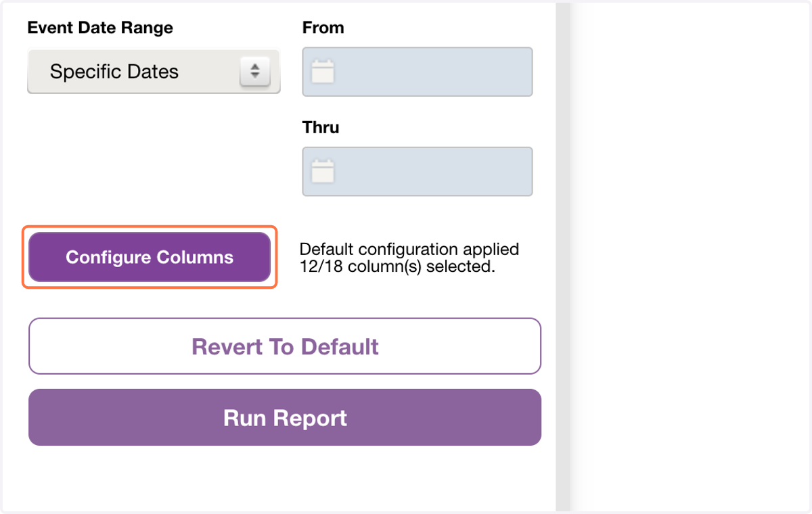
Task: Open calendar icon in the From field
Action: click(x=323, y=72)
